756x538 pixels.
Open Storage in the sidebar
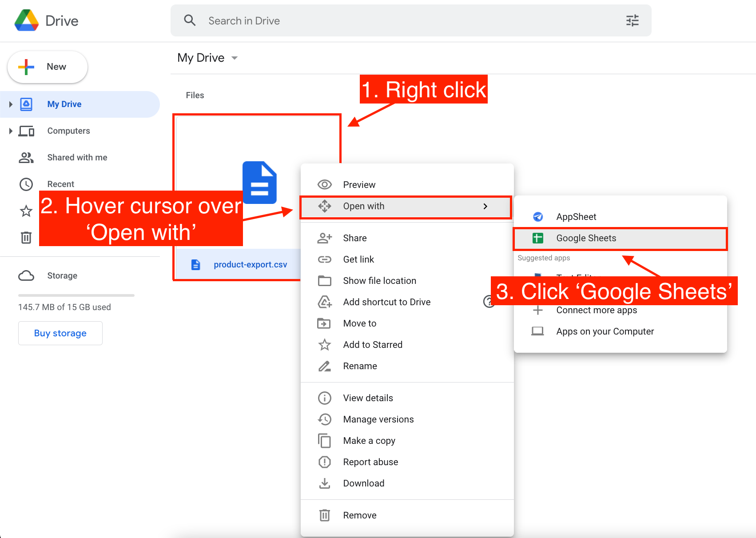pos(62,276)
